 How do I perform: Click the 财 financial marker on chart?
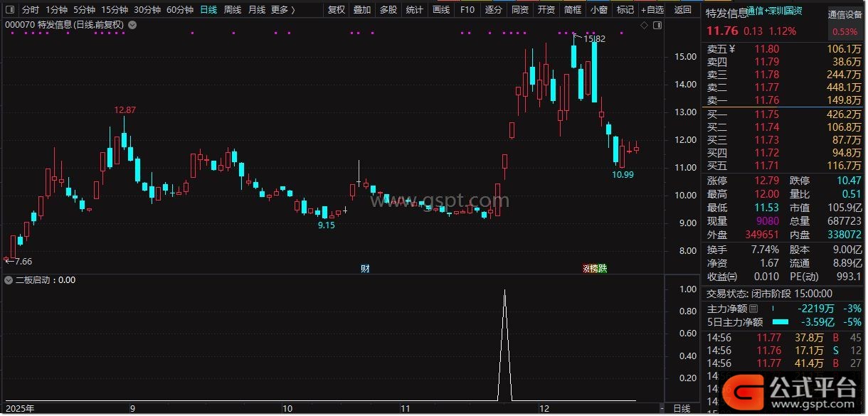tap(365, 268)
